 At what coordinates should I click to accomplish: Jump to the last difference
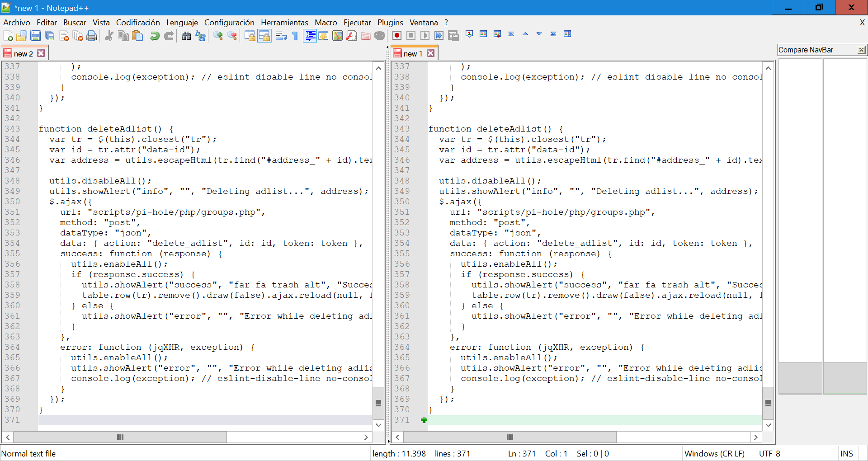[553, 35]
